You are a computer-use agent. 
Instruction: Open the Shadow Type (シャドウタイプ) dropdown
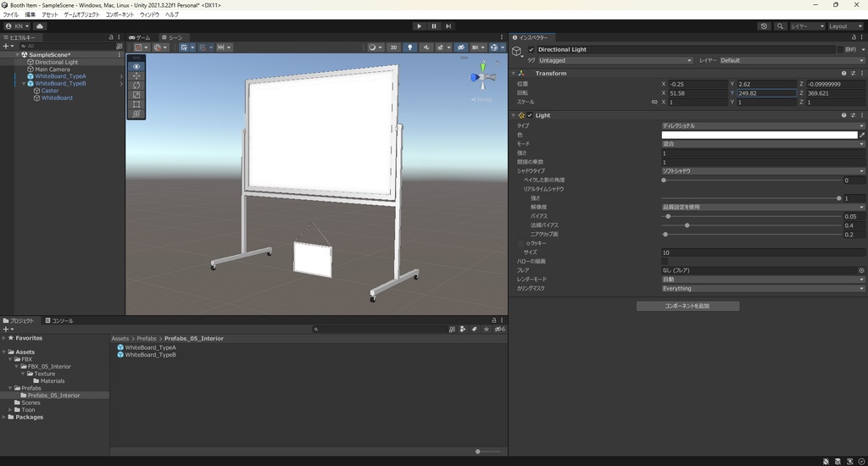tap(763, 171)
